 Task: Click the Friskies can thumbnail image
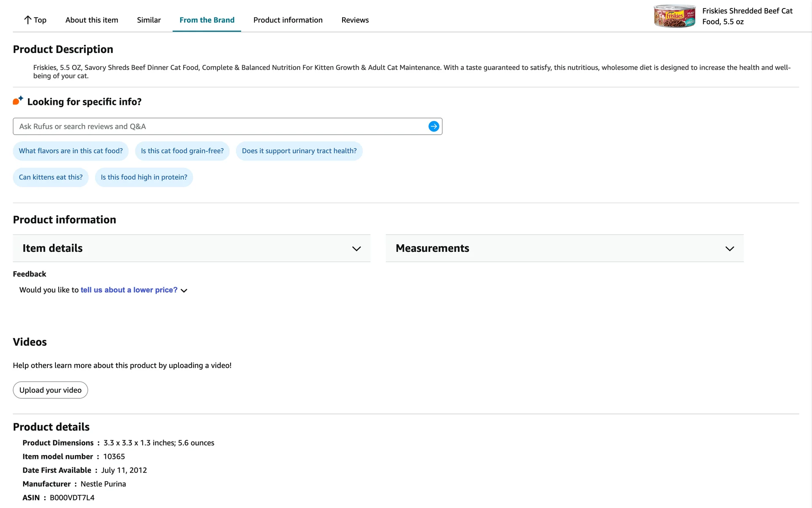(674, 16)
